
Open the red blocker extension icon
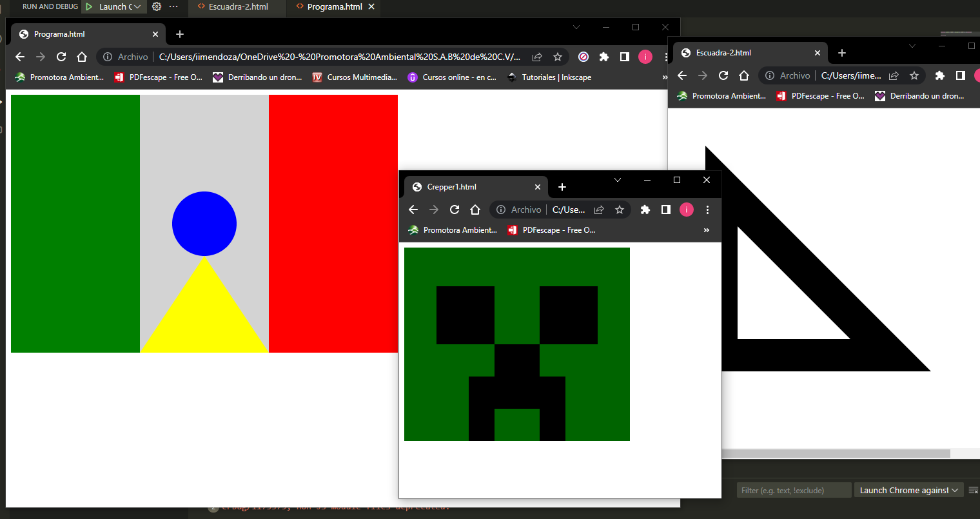583,57
